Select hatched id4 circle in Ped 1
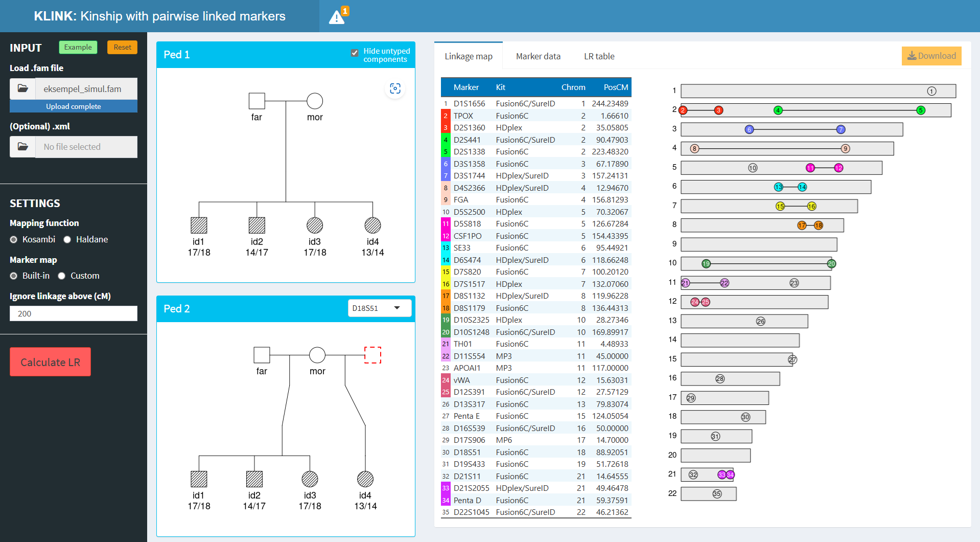Image resolution: width=980 pixels, height=542 pixels. point(372,225)
